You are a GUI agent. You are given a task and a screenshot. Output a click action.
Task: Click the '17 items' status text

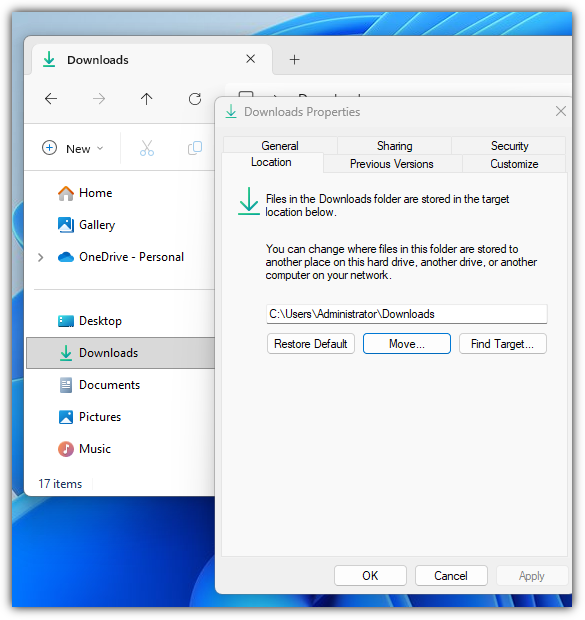[x=60, y=484]
